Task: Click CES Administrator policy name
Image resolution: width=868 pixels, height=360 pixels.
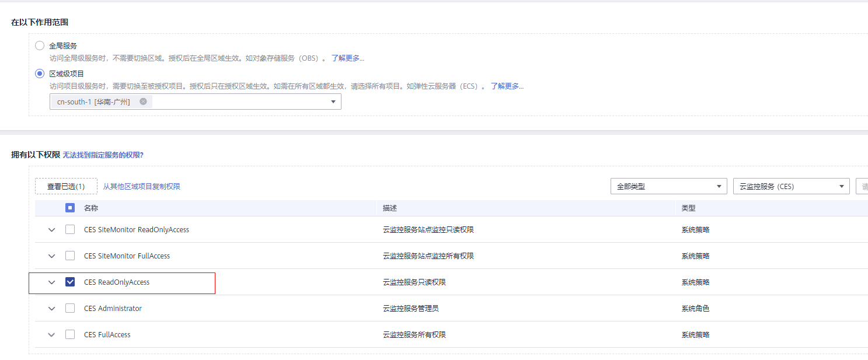Action: (x=113, y=309)
